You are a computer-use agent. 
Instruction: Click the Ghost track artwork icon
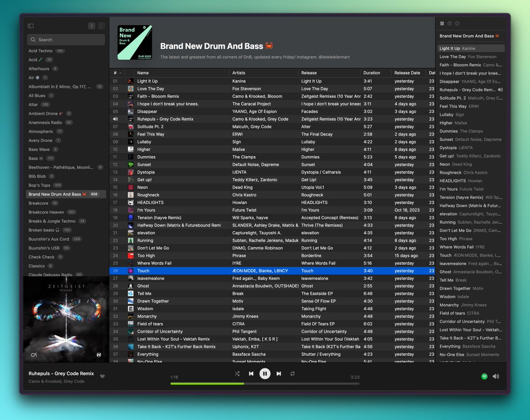(131, 286)
